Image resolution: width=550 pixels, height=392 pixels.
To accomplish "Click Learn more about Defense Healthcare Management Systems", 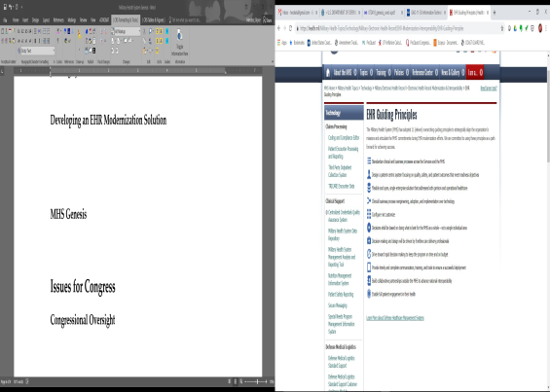I will tap(395, 318).
